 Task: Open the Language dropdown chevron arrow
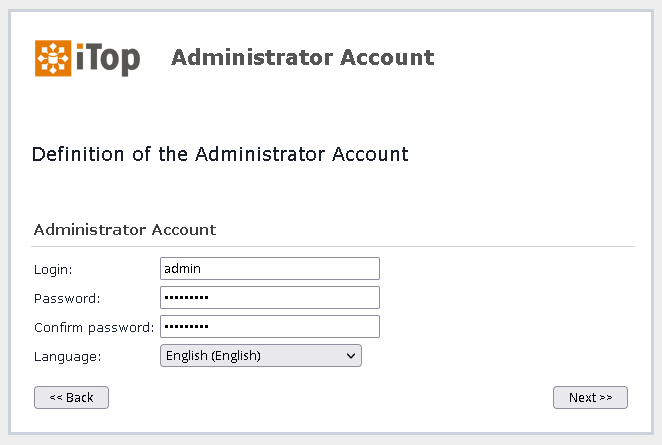click(350, 355)
